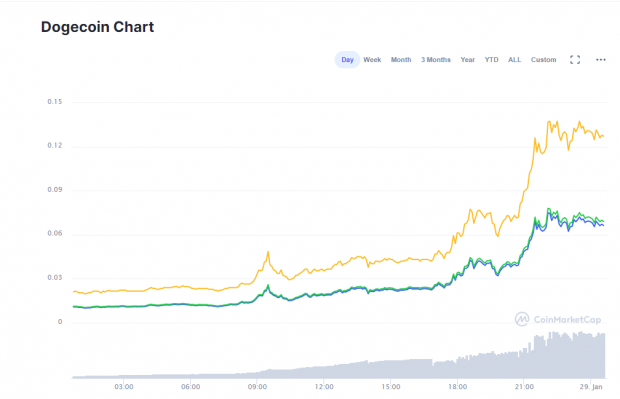620x399 pixels.
Task: Select the 3 Months range
Action: tap(436, 60)
